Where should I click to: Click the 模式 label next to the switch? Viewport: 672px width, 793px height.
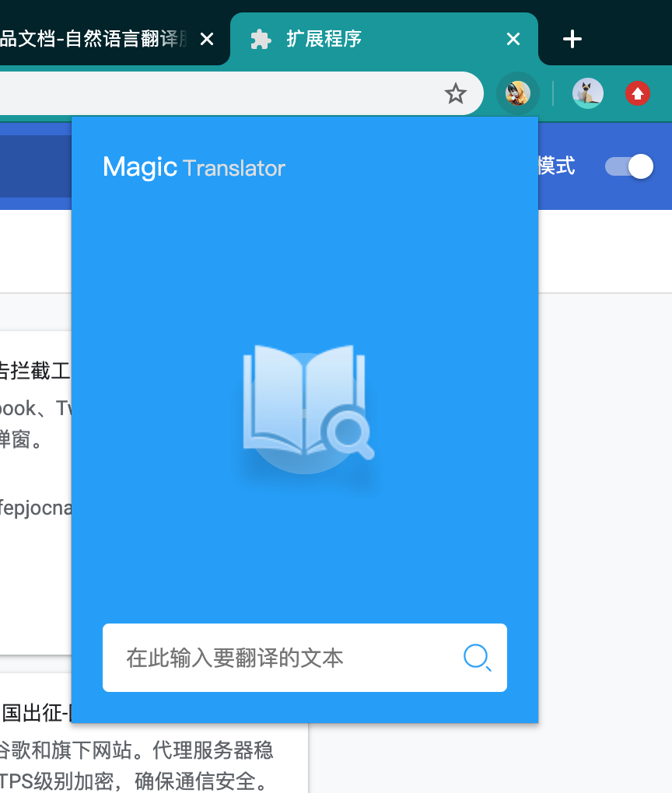[556, 166]
